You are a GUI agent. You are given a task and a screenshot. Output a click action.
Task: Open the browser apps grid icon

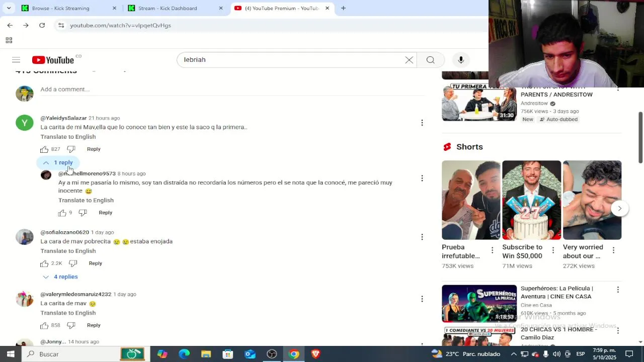coord(9,40)
